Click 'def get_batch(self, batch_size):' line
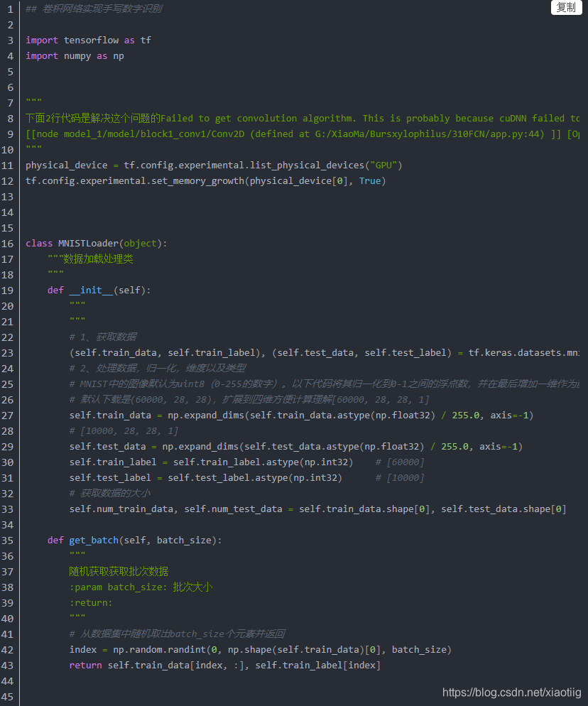The image size is (588, 706). pyautogui.click(x=135, y=541)
